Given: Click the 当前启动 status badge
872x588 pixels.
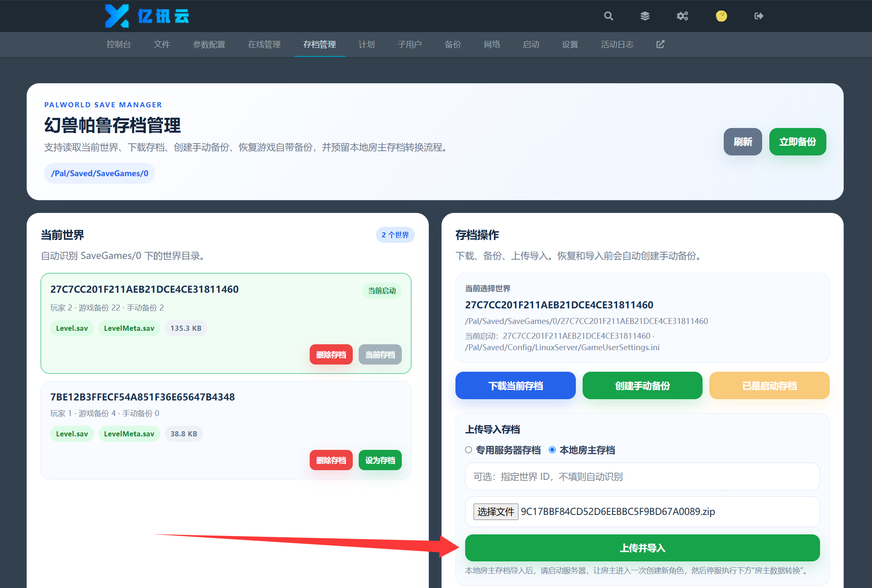Looking at the screenshot, I should (x=382, y=291).
